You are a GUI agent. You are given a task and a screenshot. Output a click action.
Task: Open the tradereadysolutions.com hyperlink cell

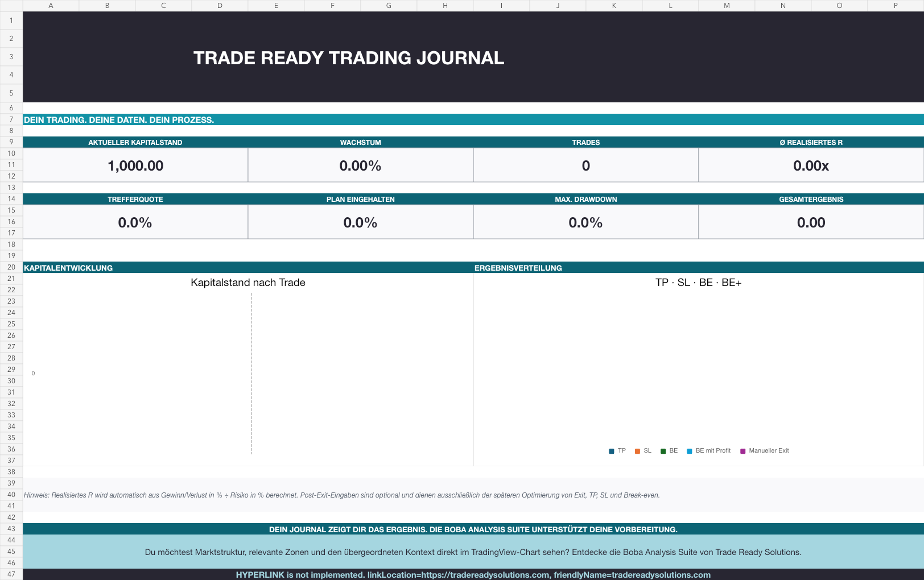[473, 574]
